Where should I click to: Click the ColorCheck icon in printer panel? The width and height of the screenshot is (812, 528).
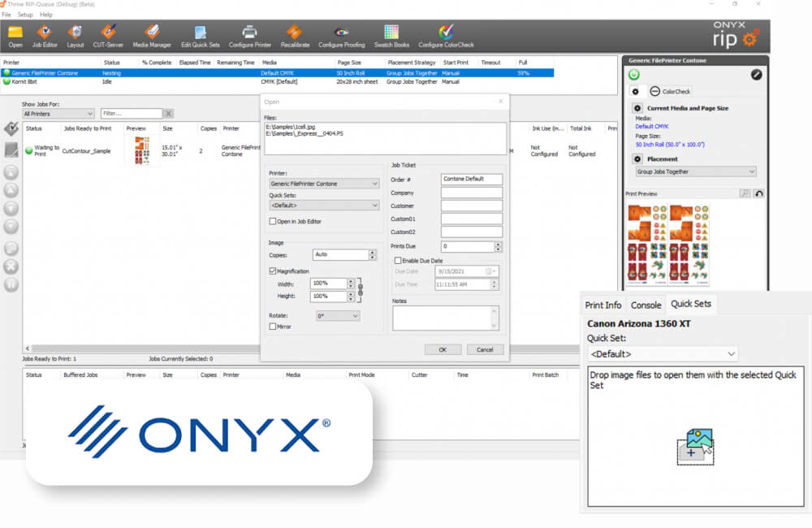tap(654, 91)
